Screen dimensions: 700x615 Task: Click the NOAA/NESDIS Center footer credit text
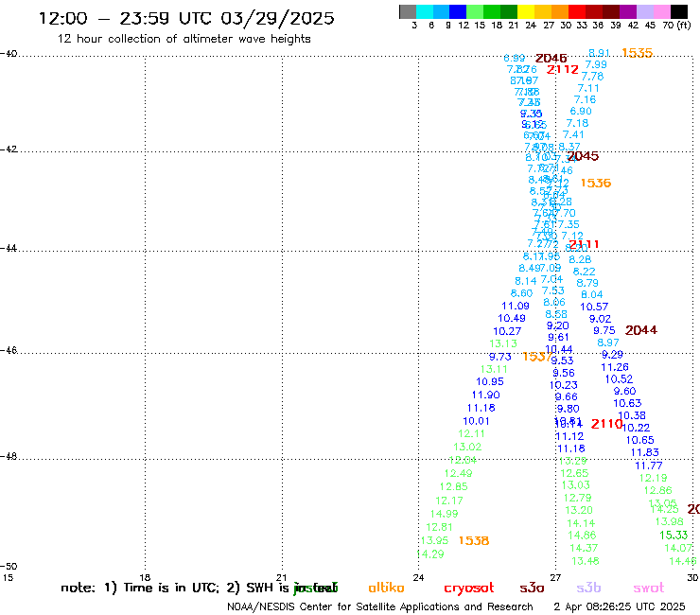tap(380, 607)
